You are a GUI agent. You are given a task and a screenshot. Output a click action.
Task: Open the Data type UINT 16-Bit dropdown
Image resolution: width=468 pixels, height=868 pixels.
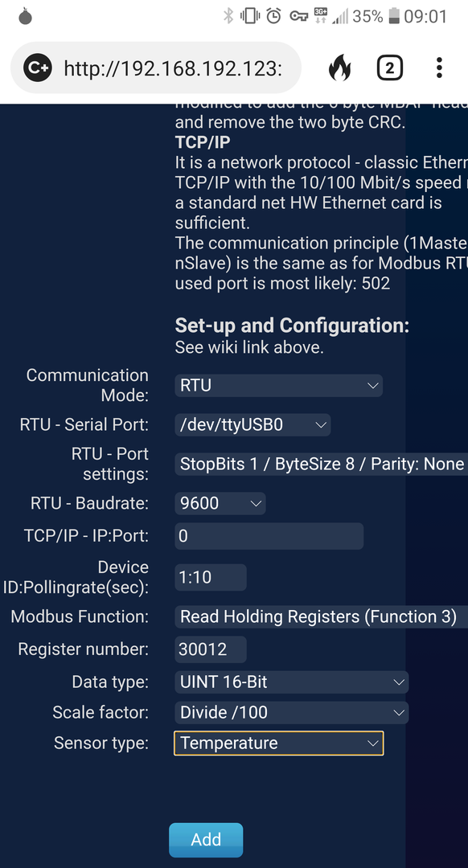pyautogui.click(x=291, y=682)
